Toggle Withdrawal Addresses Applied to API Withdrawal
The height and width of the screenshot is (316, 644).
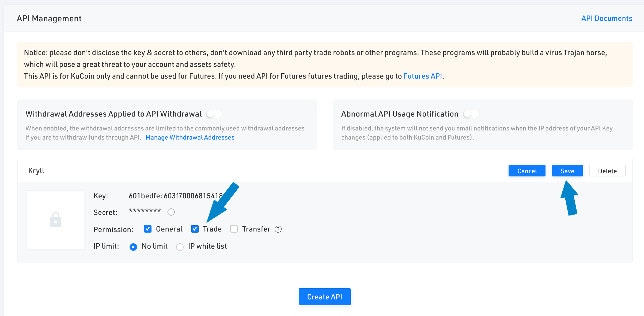click(215, 114)
